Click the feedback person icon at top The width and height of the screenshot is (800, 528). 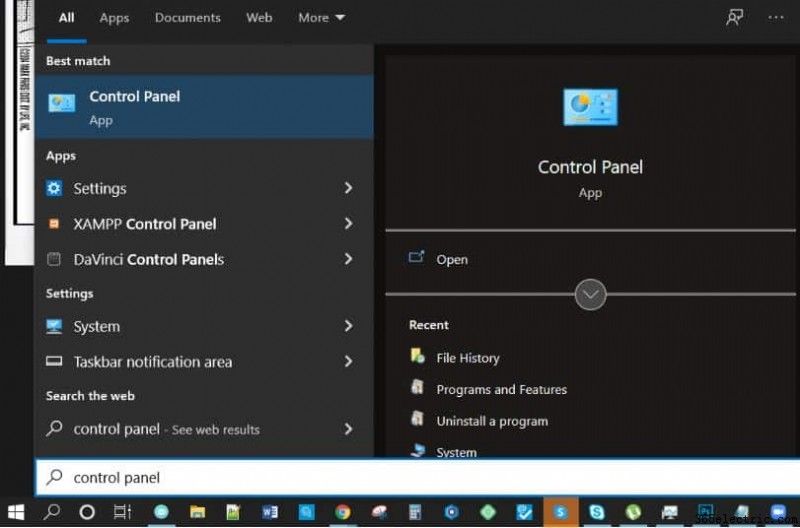coord(734,18)
